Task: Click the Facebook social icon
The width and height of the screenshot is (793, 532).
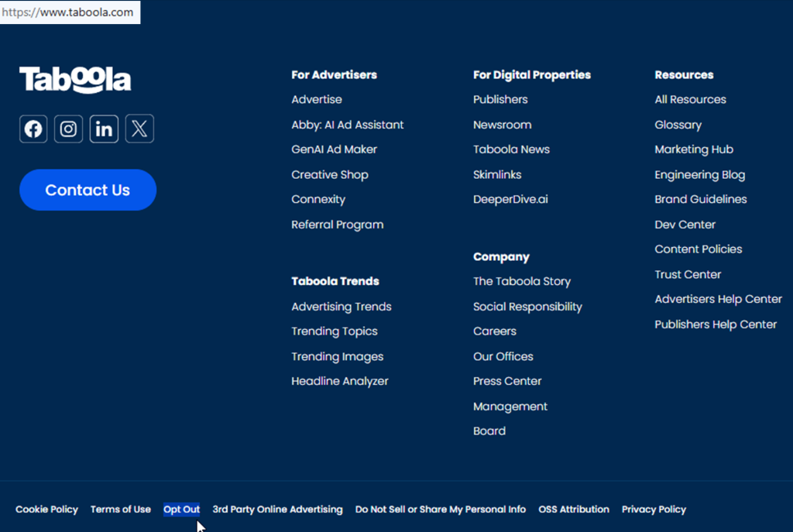Action: [x=33, y=129]
